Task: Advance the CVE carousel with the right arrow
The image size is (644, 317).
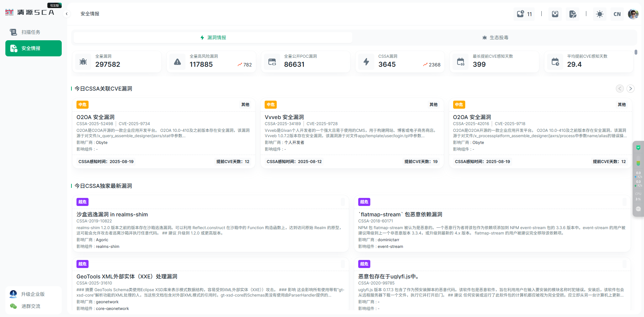Action: click(x=631, y=88)
